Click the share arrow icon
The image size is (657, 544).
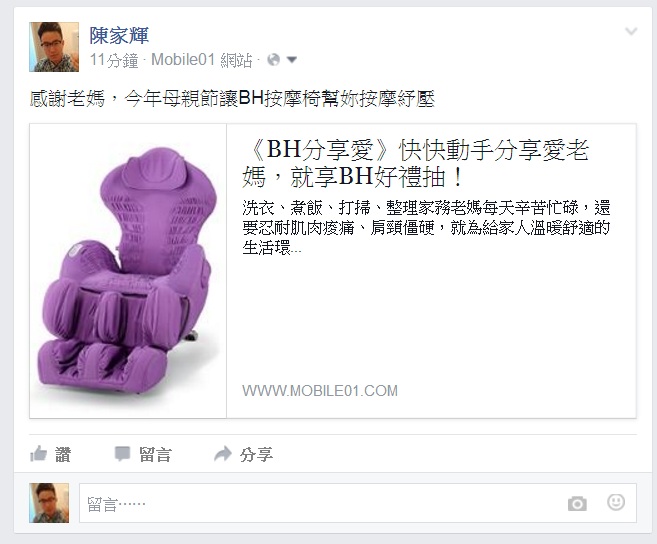click(222, 454)
